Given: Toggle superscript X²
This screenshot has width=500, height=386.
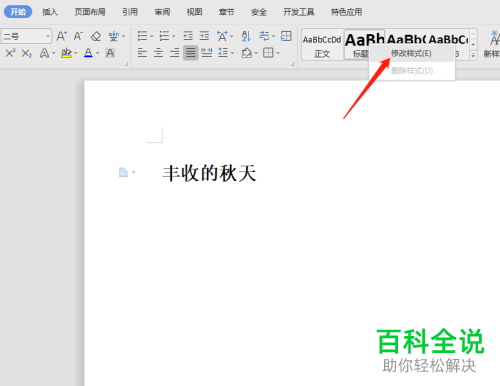Looking at the screenshot, I should tap(10, 53).
